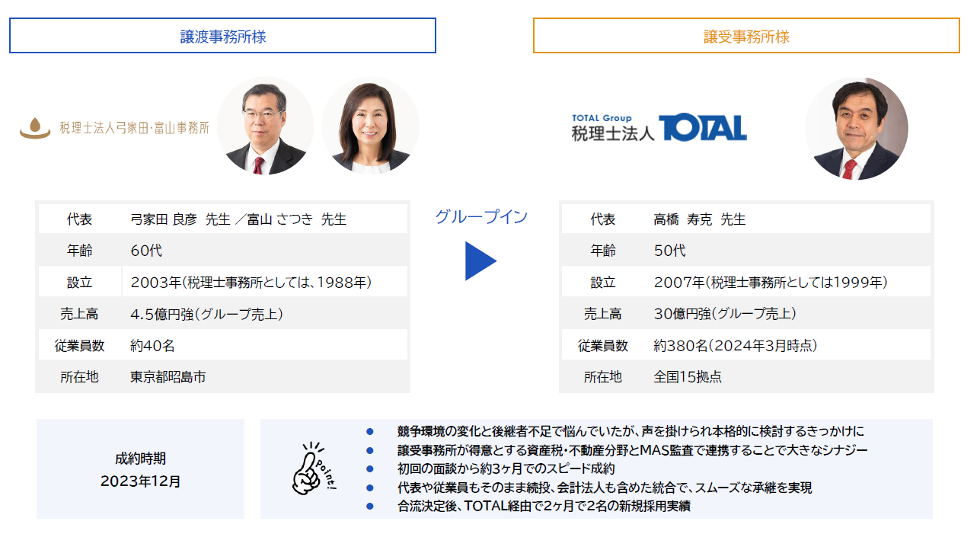
Task: Select the 2003年 establishment value
Action: pos(251,283)
